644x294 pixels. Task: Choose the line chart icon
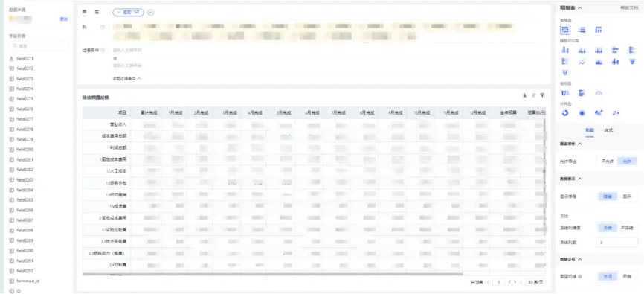pyautogui.click(x=582, y=62)
